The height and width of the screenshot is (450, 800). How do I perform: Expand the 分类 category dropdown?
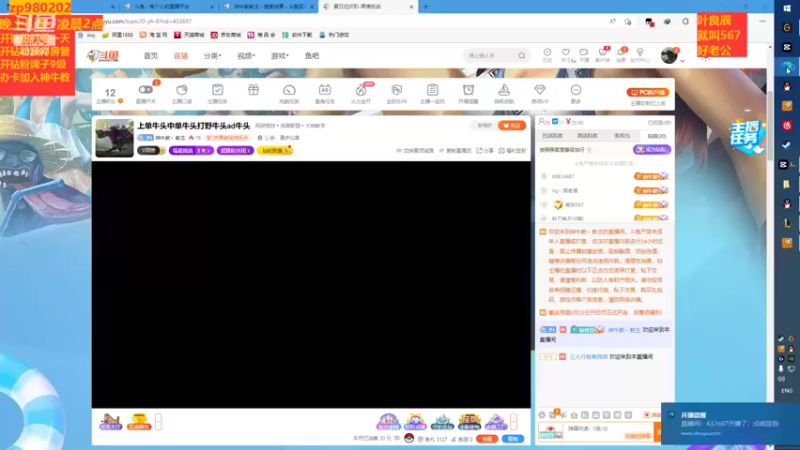coord(212,56)
